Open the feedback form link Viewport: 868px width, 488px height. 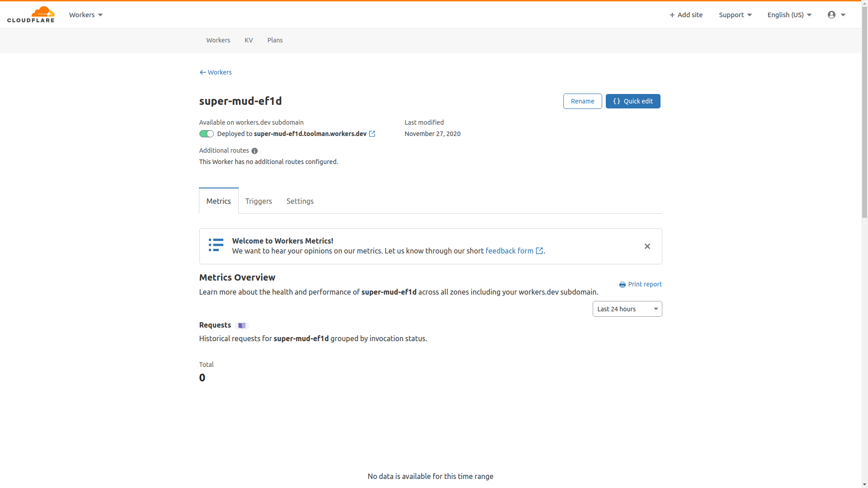click(x=509, y=251)
